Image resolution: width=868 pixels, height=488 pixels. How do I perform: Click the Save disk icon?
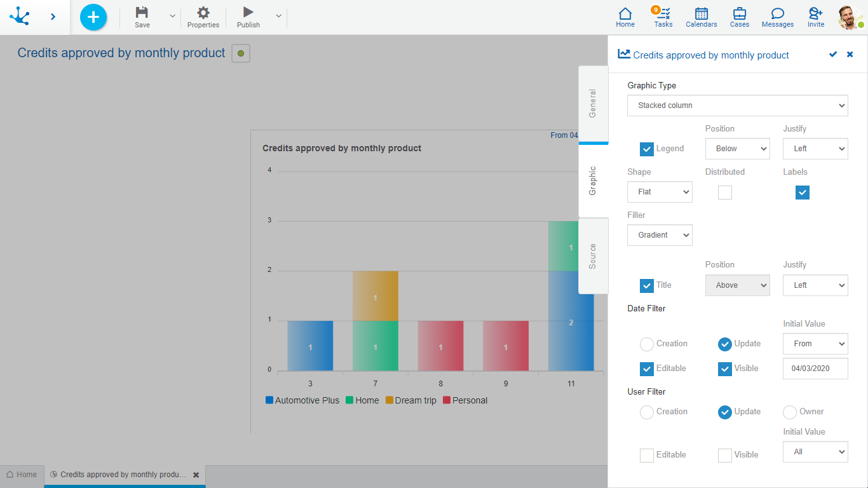pyautogui.click(x=142, y=13)
